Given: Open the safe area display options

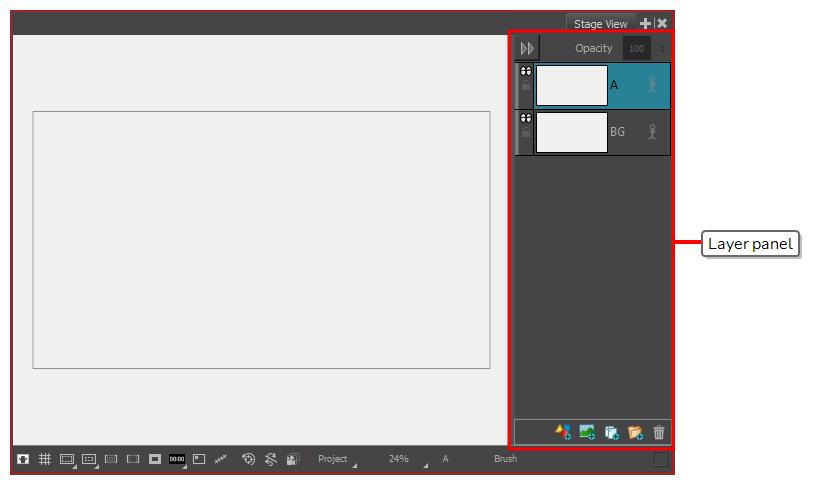Looking at the screenshot, I should coord(67,459).
